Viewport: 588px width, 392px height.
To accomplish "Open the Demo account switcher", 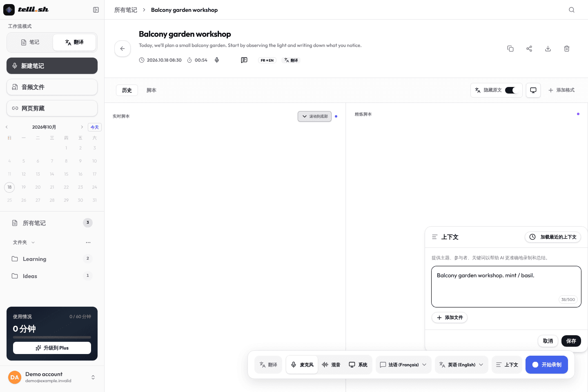I will 52,377.
